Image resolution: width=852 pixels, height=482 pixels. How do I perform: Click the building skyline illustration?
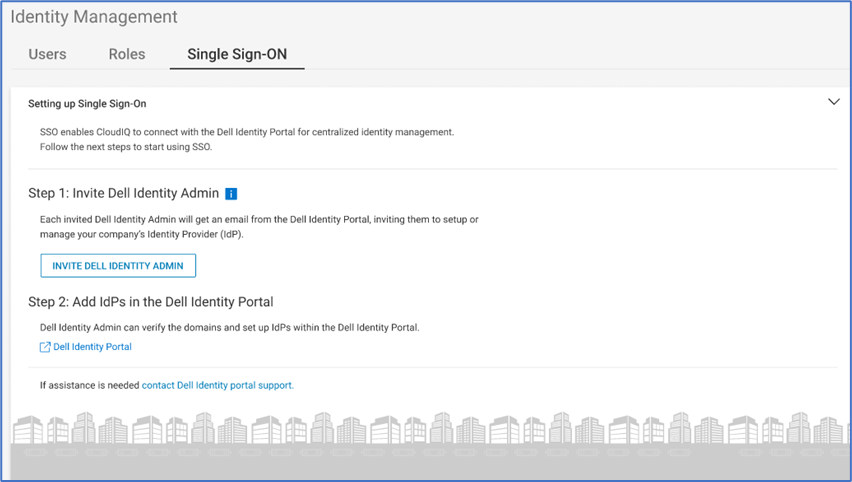[429, 428]
